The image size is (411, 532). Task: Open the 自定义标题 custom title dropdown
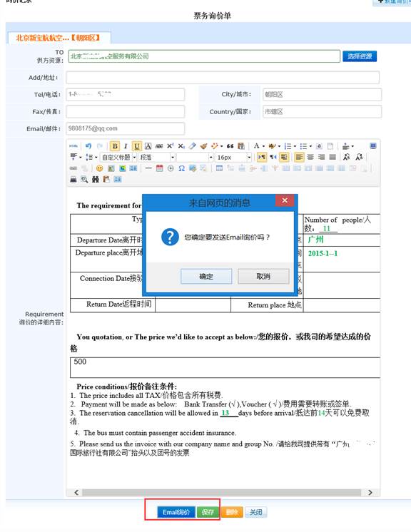click(134, 157)
